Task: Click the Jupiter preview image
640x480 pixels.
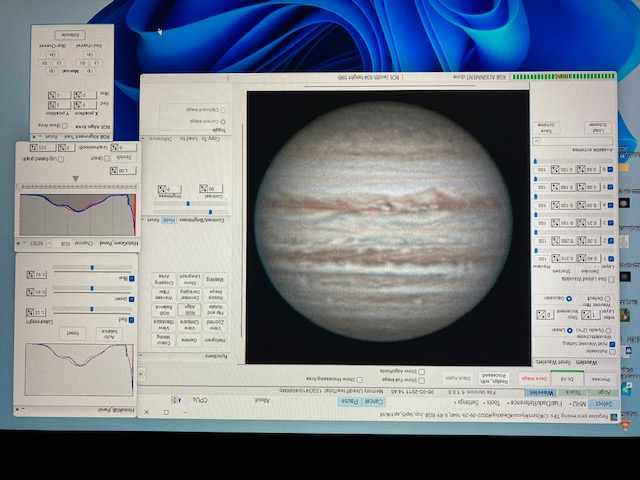Action: click(387, 227)
